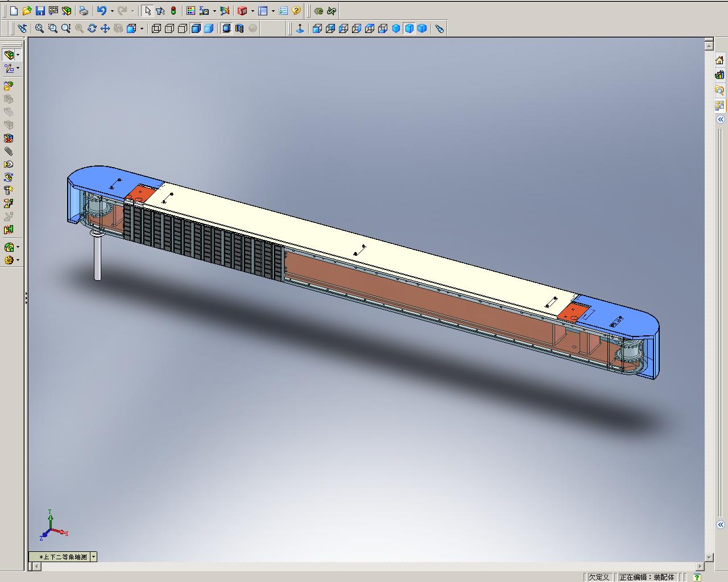Switch to the Right standard view

coord(357,28)
